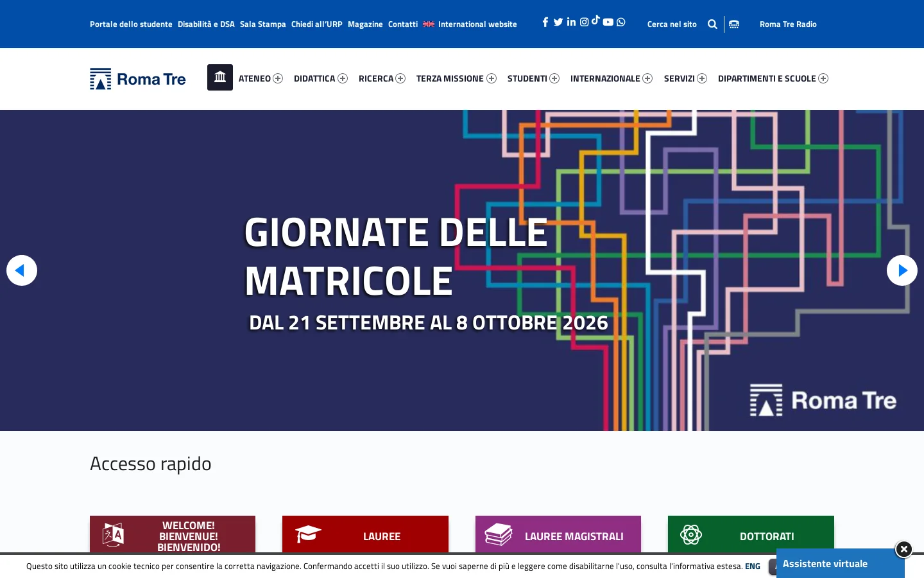Open the DOTTORATI quick-access tile

coord(751,533)
